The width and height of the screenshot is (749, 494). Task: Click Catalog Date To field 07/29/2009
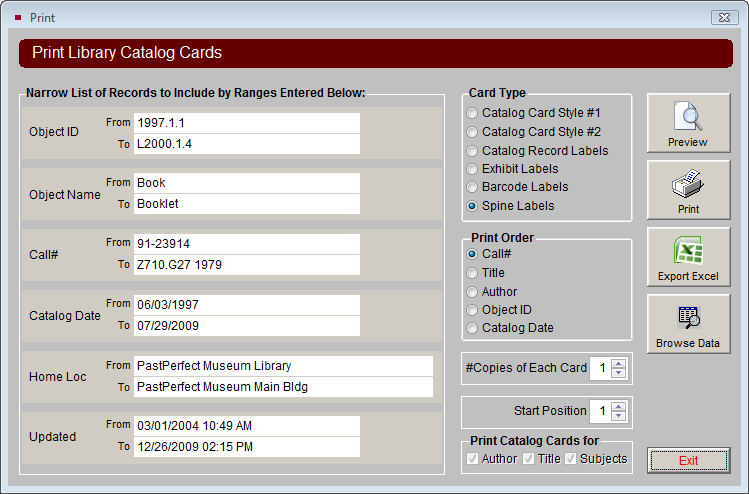[x=247, y=326]
